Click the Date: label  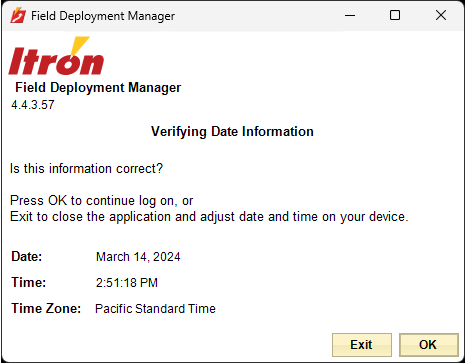tap(27, 257)
